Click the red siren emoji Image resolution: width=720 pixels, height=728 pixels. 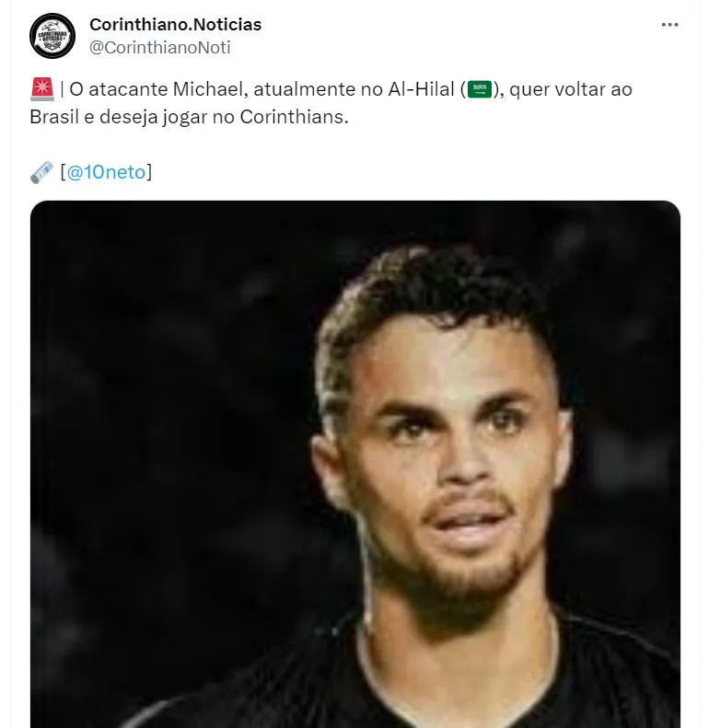41,90
